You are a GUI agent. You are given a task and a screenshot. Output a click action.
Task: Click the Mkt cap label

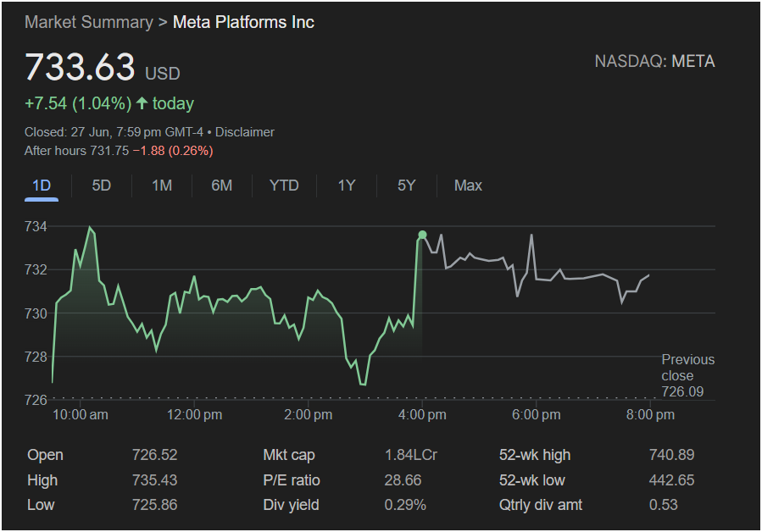pos(289,455)
